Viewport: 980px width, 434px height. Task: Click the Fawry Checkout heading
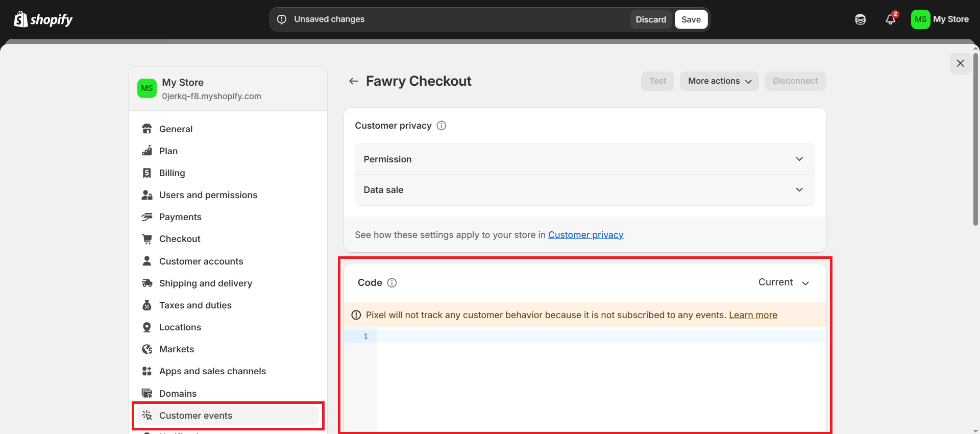pyautogui.click(x=419, y=81)
